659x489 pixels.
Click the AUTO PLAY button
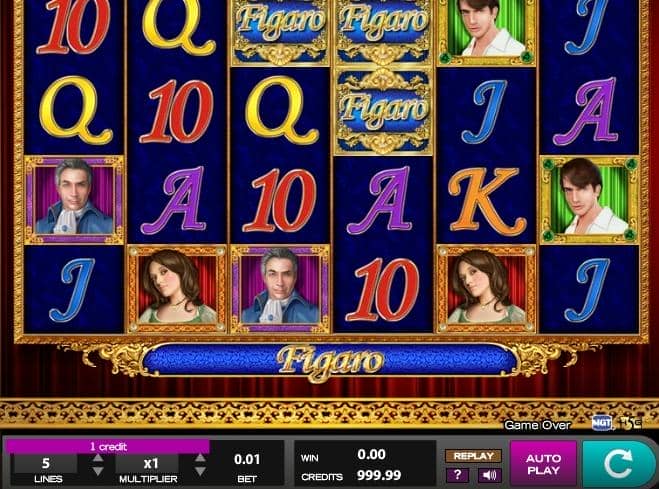tap(543, 464)
